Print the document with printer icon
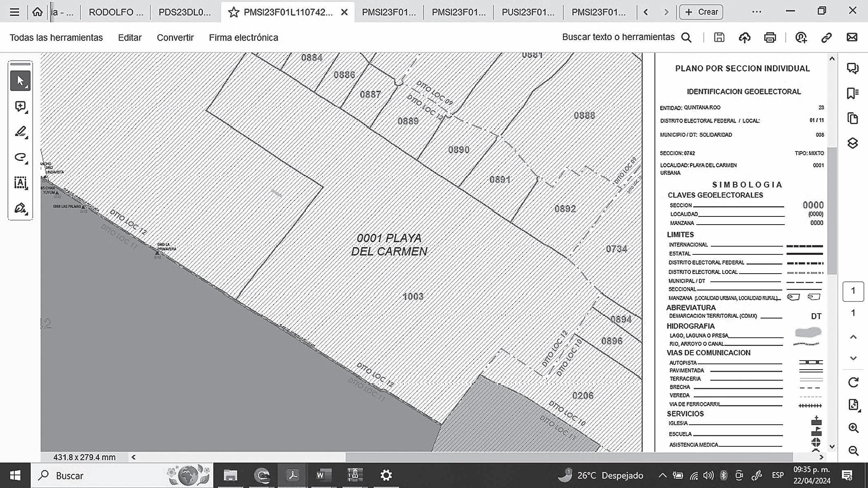The width and height of the screenshot is (868, 488). 770,38
